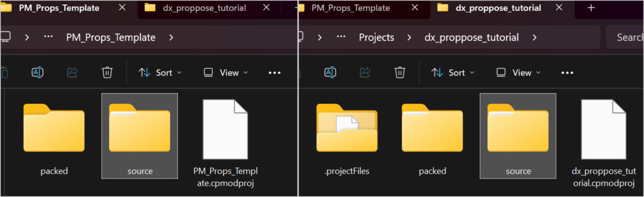Image resolution: width=644 pixels, height=197 pixels.
Task: Click Projects breadcrumb in right address bar
Action: click(376, 37)
